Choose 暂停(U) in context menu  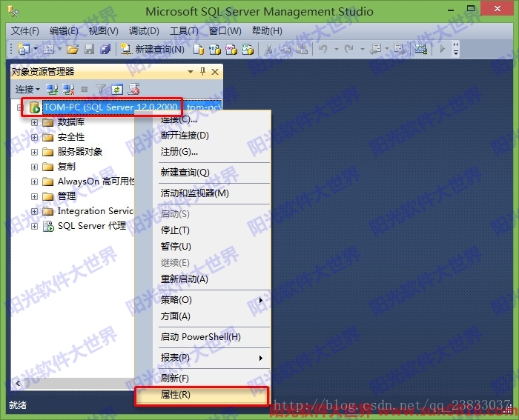click(204, 247)
